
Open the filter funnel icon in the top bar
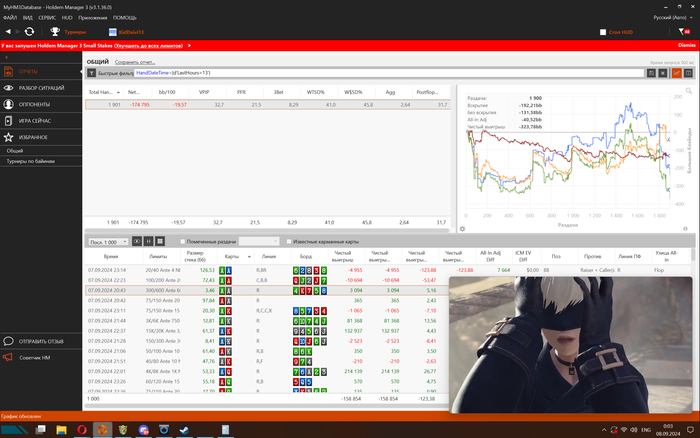(x=684, y=32)
